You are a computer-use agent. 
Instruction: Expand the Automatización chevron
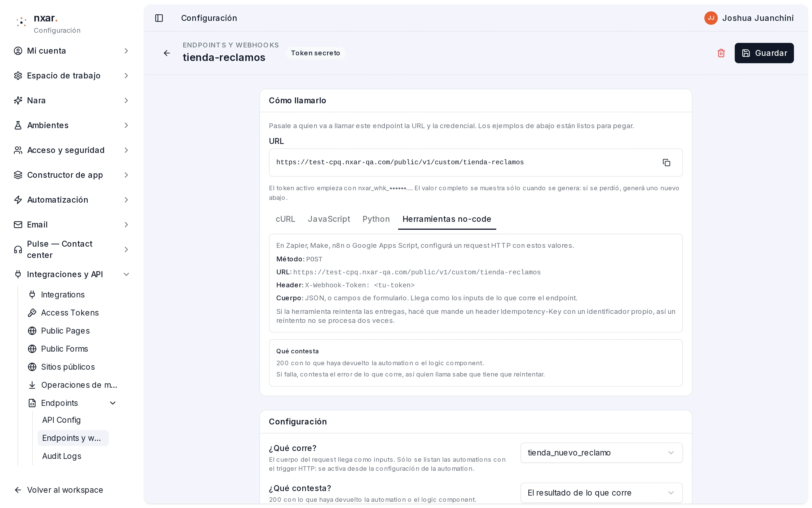tap(126, 200)
